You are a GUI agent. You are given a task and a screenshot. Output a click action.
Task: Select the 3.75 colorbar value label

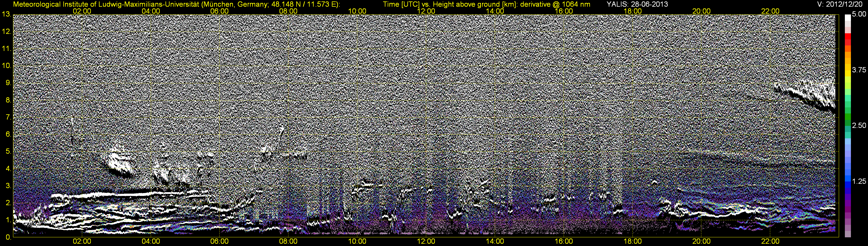click(x=859, y=70)
